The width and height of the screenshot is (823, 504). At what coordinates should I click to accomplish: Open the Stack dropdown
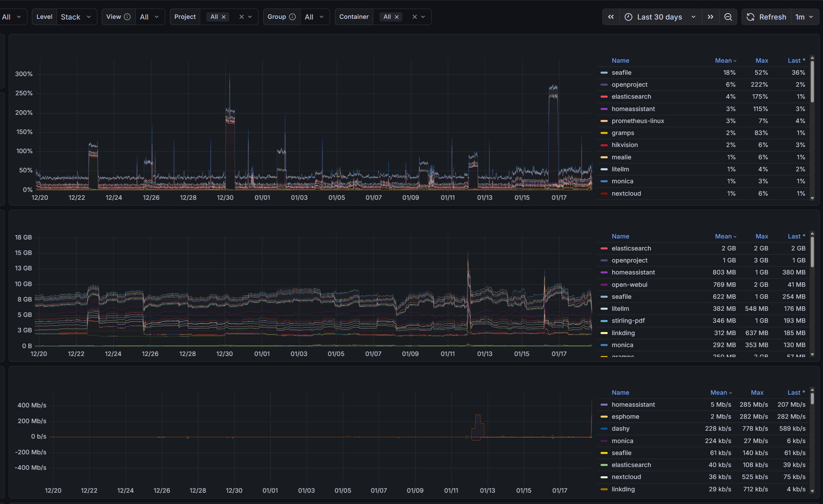point(77,17)
